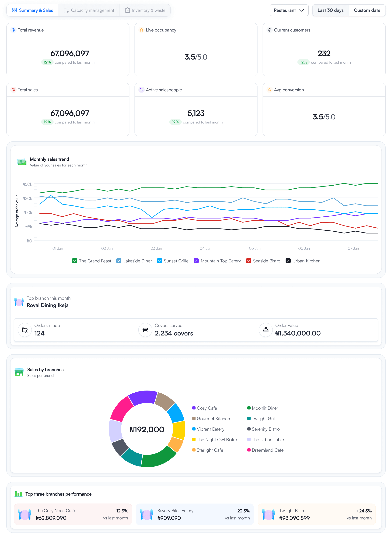Toggle Seaside Bistro series checkbox
392x543 pixels.
pos(249,261)
